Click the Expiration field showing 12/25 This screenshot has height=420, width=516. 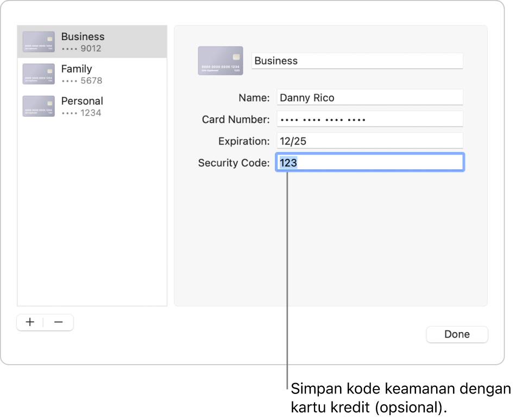tap(370, 141)
